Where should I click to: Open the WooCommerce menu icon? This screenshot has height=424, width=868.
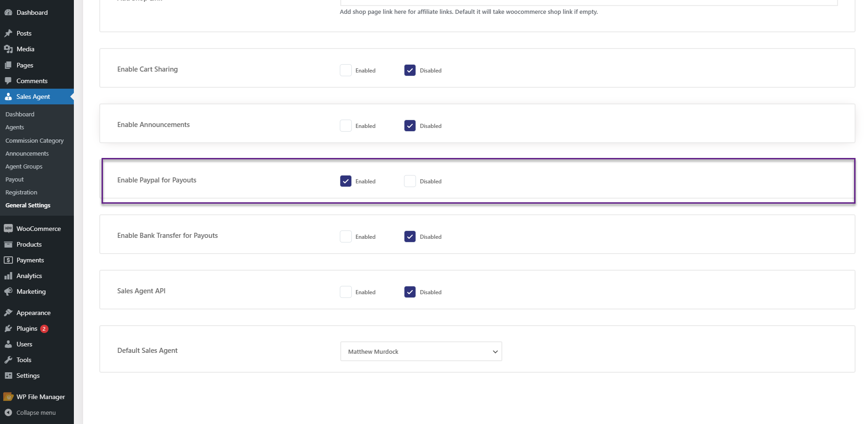[x=8, y=229]
